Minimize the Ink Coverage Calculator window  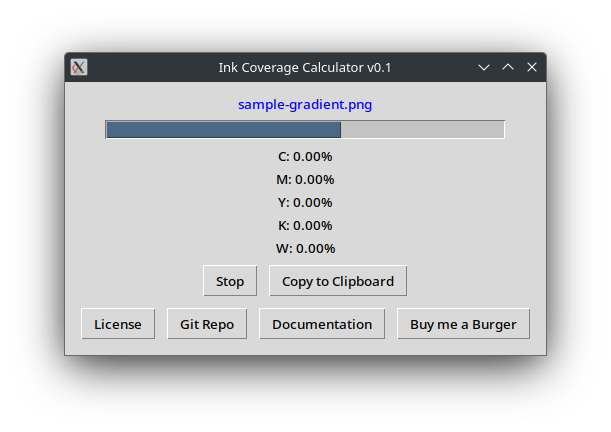point(484,67)
